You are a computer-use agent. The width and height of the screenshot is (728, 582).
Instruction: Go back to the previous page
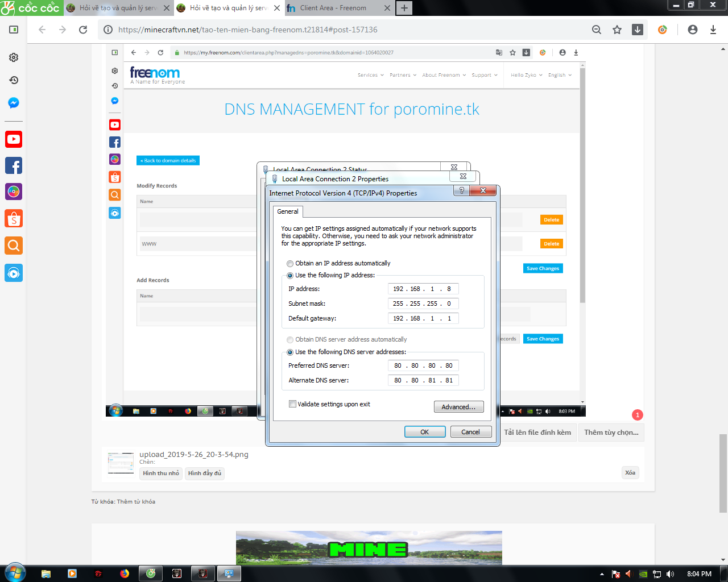[42, 30]
